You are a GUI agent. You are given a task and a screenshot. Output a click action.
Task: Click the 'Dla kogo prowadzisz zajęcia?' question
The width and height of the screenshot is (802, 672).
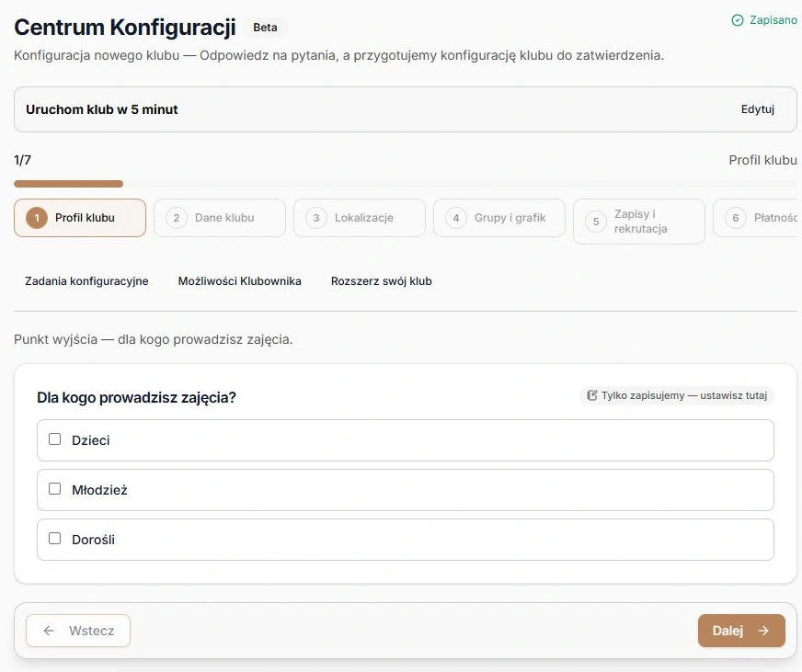click(136, 397)
